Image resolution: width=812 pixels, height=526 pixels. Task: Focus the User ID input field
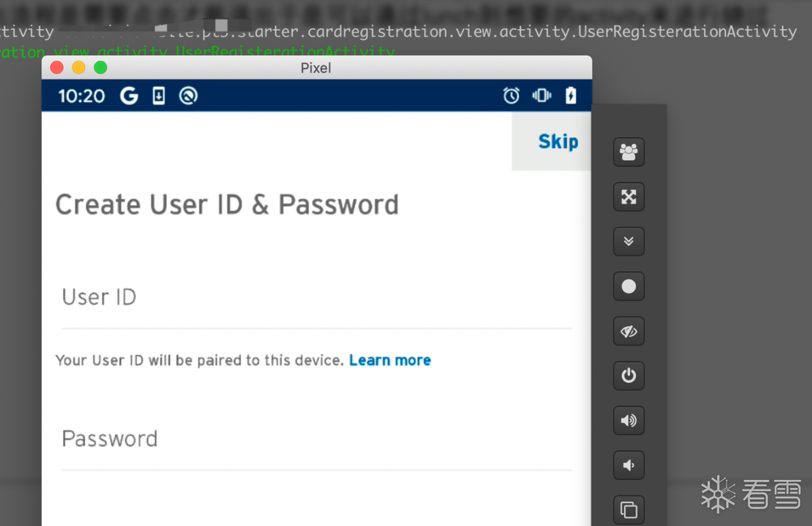[317, 297]
